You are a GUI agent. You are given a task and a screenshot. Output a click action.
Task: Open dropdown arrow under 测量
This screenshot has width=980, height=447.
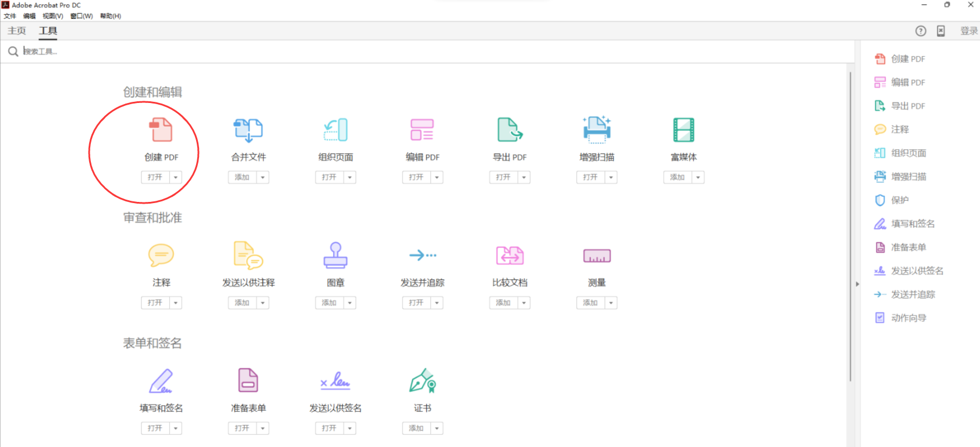pyautogui.click(x=611, y=303)
